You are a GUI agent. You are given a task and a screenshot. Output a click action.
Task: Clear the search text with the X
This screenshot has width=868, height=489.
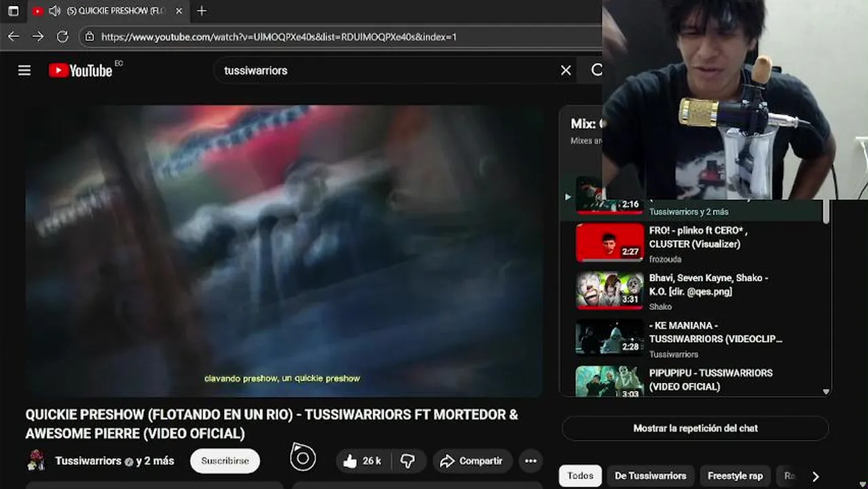pos(566,71)
